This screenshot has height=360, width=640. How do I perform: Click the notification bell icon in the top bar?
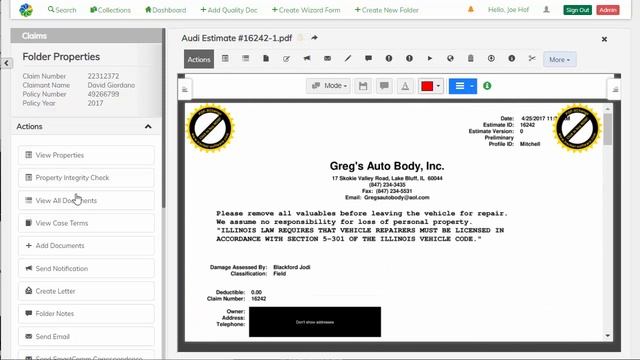tap(471, 9)
